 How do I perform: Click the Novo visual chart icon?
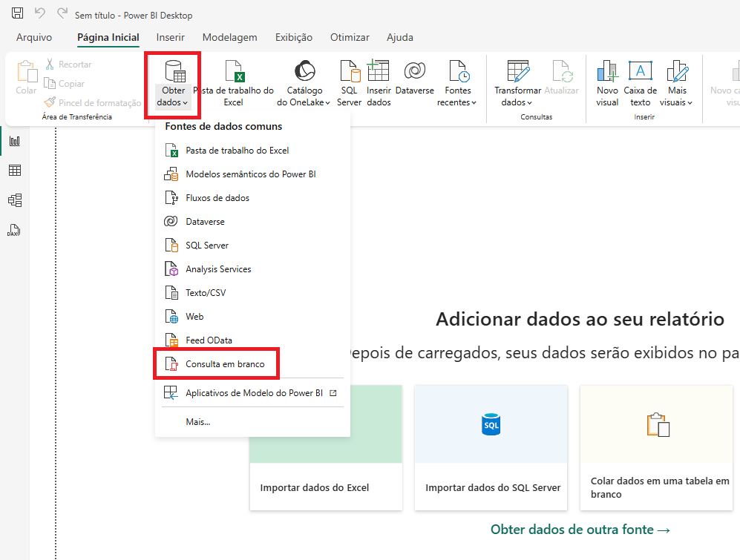pyautogui.click(x=607, y=71)
